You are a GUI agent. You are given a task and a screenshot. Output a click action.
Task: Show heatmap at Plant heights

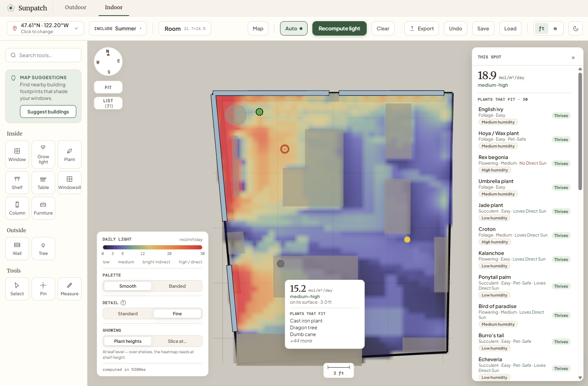(128, 341)
